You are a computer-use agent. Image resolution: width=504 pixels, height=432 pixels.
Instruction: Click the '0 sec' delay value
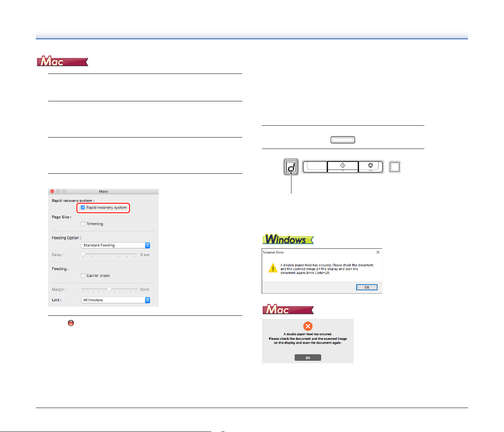click(x=145, y=255)
